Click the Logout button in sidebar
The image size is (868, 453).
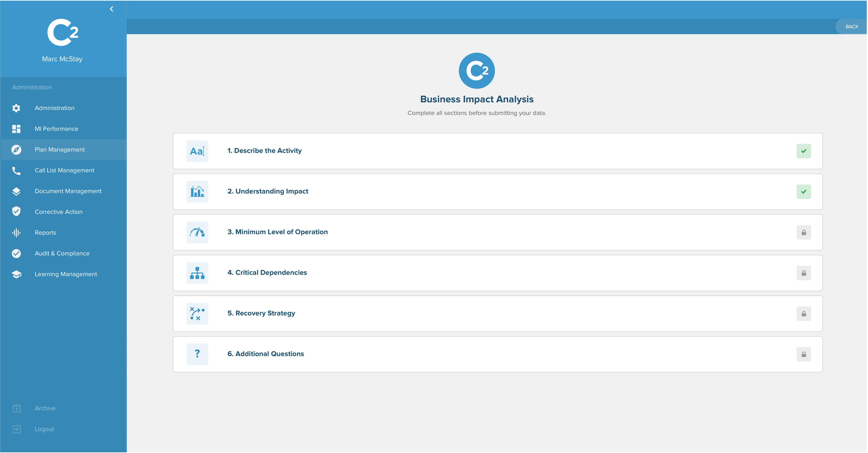(x=45, y=429)
